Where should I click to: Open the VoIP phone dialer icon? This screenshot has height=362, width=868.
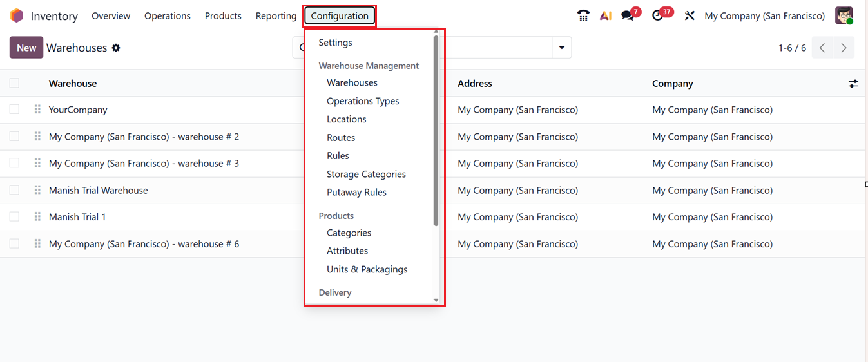(583, 16)
